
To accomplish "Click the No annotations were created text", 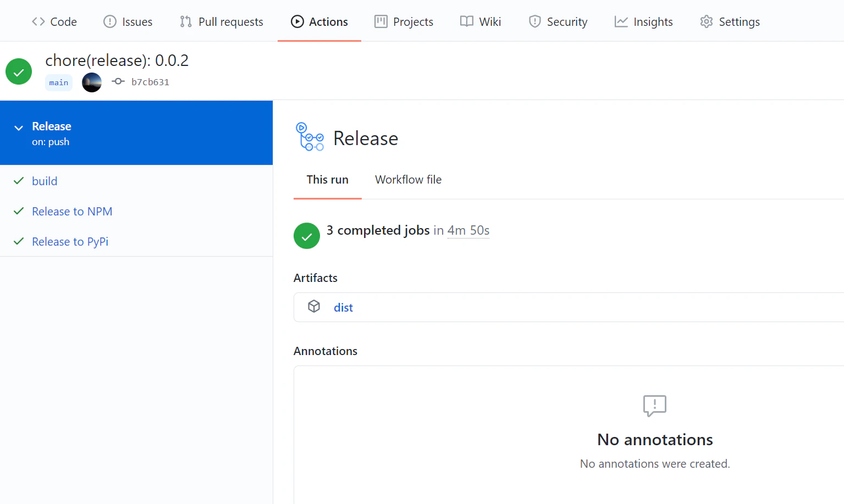I will click(x=655, y=463).
